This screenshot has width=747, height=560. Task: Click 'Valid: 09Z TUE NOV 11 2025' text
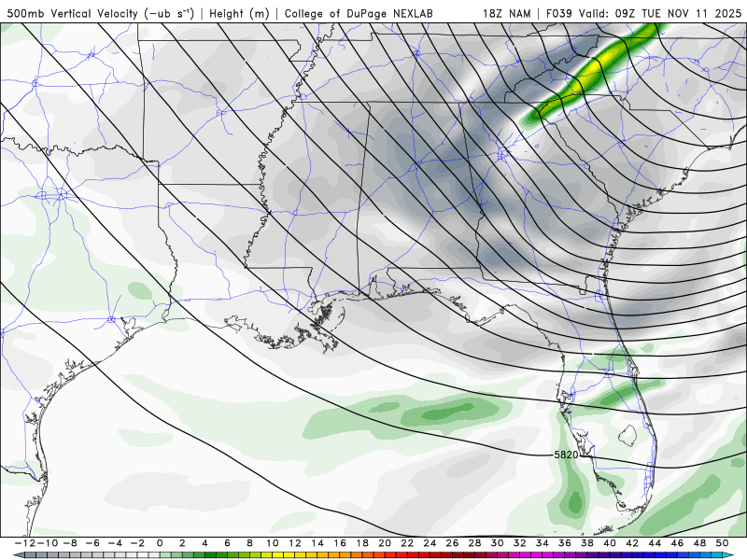point(660,14)
